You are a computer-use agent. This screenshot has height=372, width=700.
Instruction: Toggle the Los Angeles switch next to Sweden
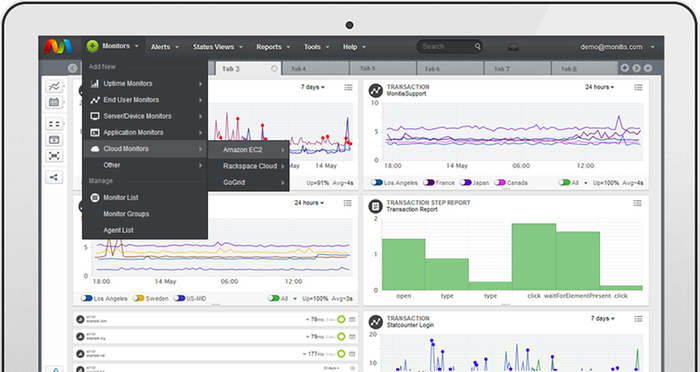pyautogui.click(x=87, y=298)
